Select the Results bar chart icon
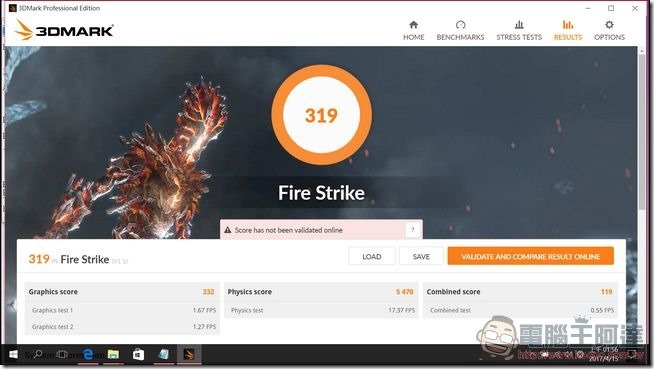 click(568, 25)
